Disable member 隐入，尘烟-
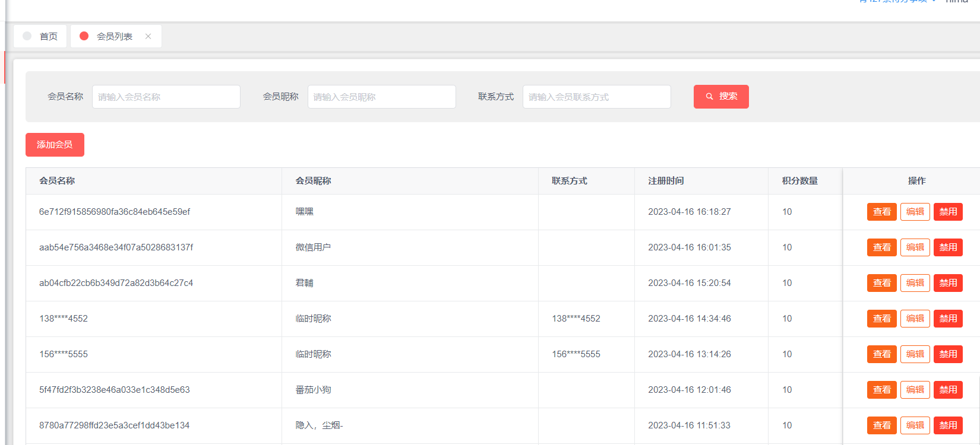This screenshot has height=445, width=980. coord(949,425)
